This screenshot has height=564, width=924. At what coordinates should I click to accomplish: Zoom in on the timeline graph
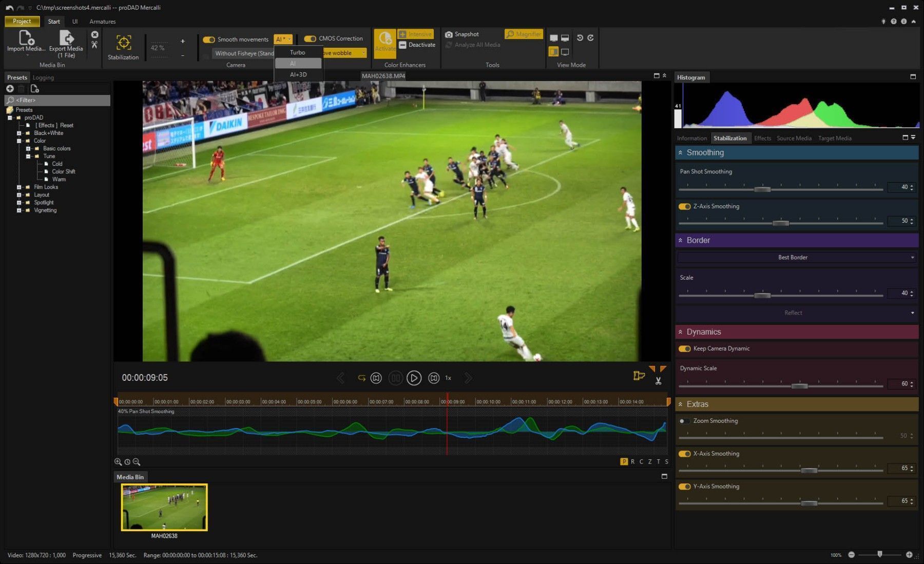[118, 462]
